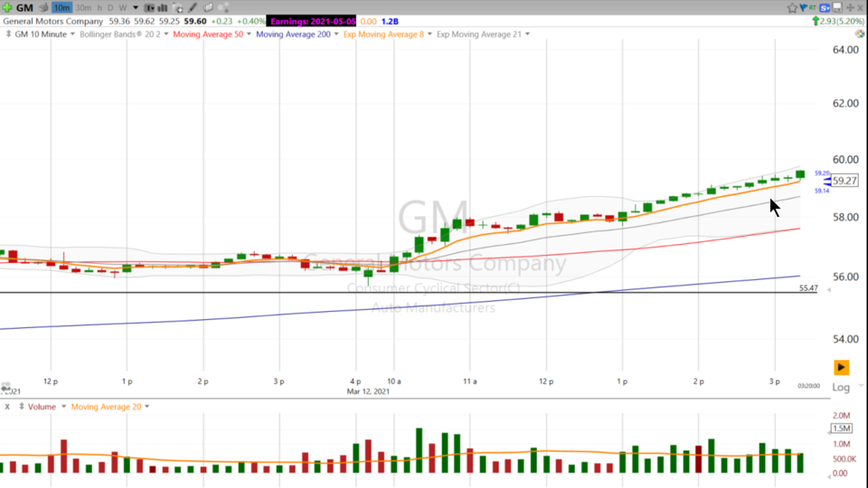The image size is (868, 488).
Task: Click the 55.47 horizontal line label
Action: (x=808, y=288)
